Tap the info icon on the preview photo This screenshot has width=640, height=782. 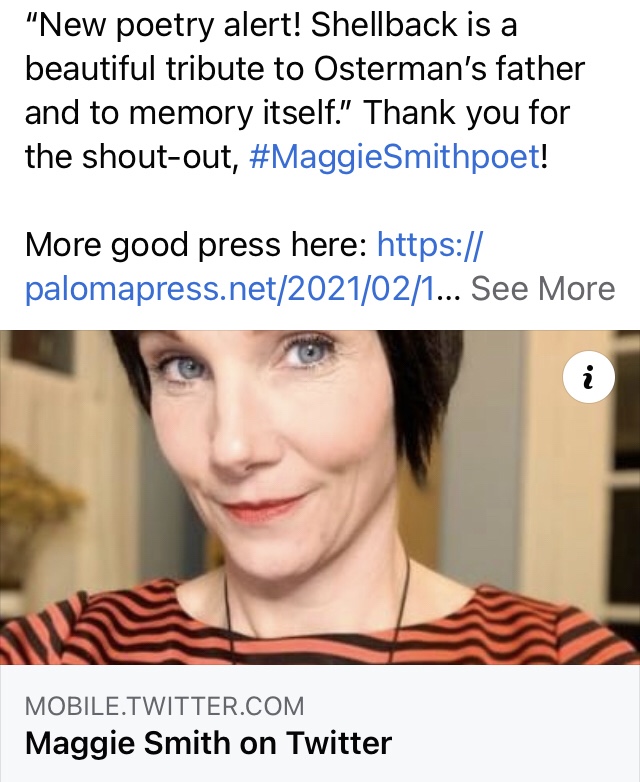click(589, 378)
